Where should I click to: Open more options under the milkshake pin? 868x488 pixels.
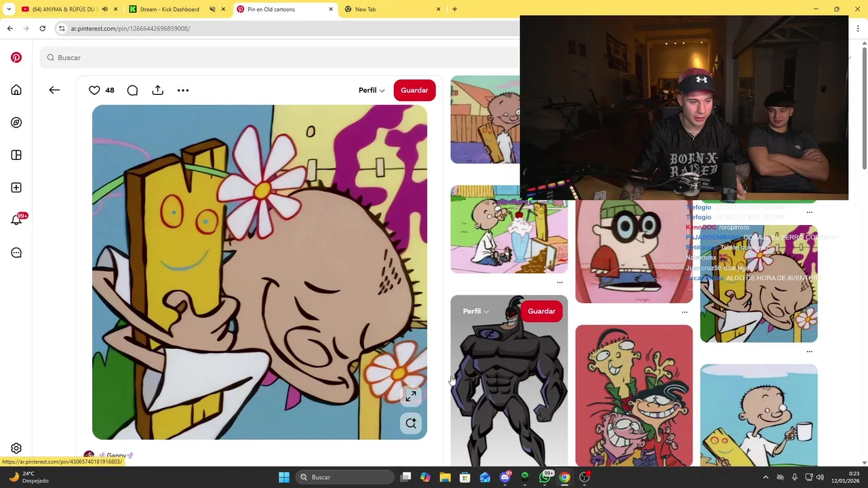[x=559, y=282]
